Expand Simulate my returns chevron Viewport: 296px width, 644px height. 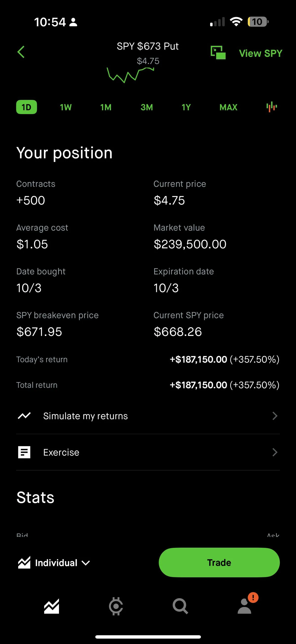[275, 416]
